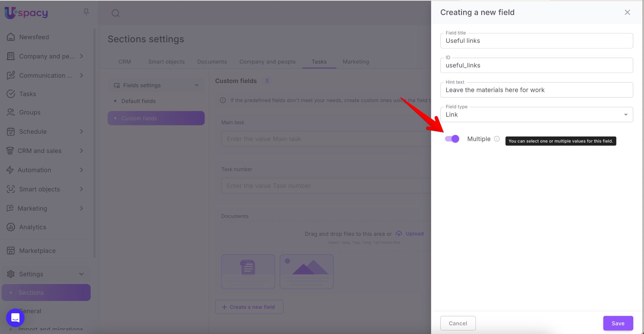
Task: Open Analytics in the sidebar
Action: coord(32,227)
